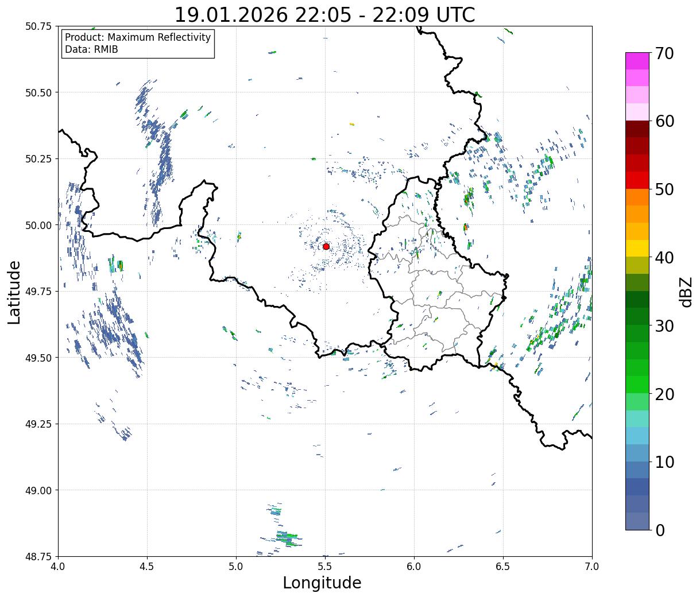The image size is (700, 597).
Task: Click the bright green 20 dBZ colorbar segment
Action: click(637, 385)
